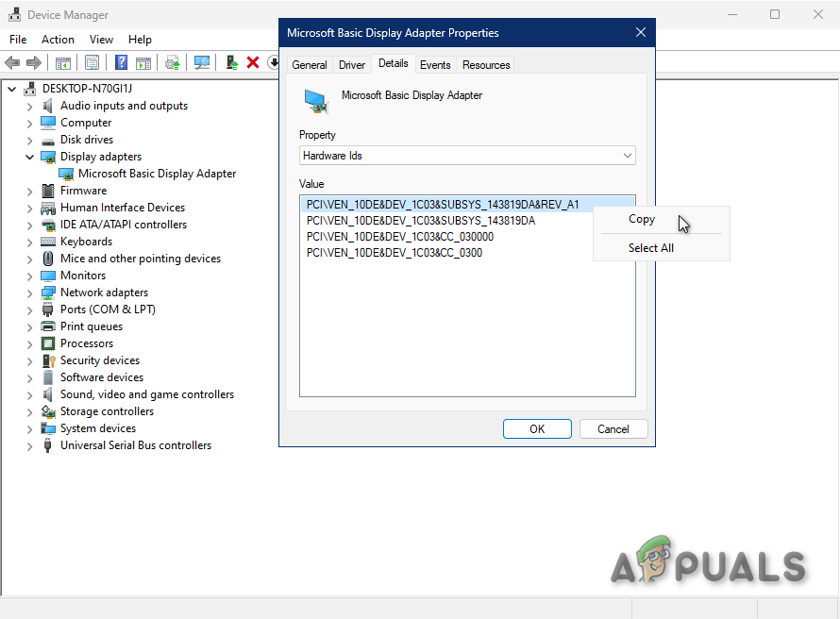Click the Firmware chip icon
The image size is (840, 619).
(48, 191)
